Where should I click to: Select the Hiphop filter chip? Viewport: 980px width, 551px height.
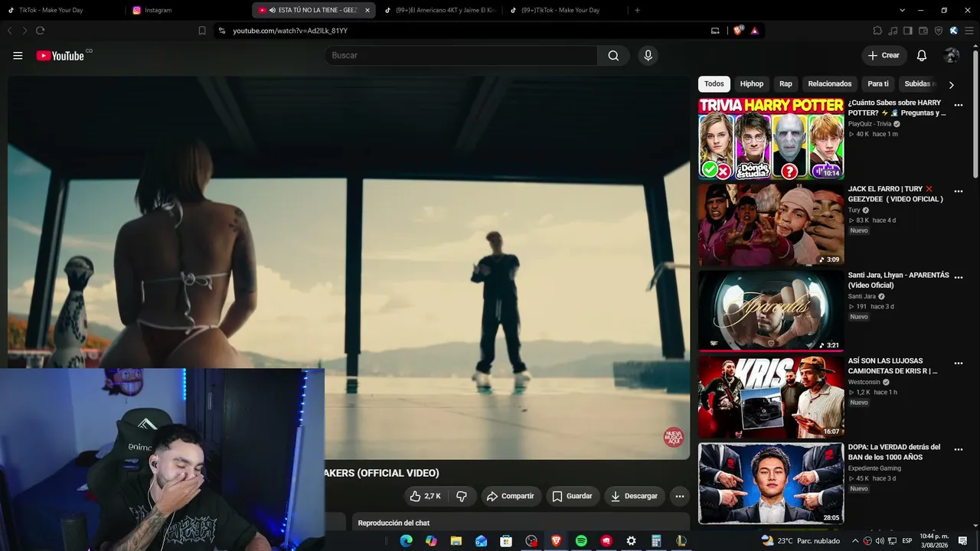click(x=752, y=84)
